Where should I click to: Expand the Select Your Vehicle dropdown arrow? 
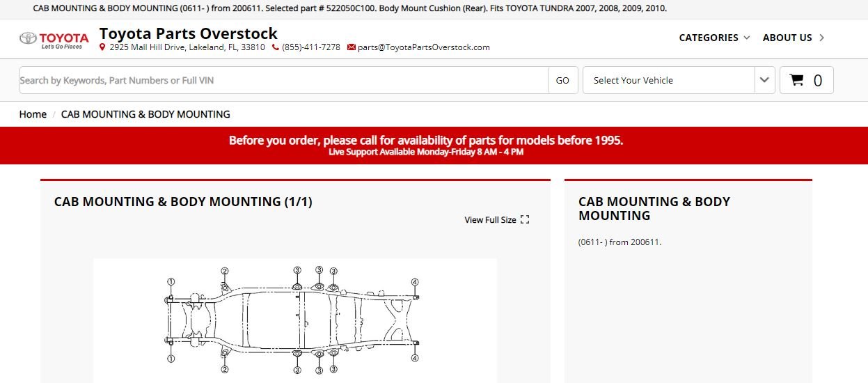[764, 80]
